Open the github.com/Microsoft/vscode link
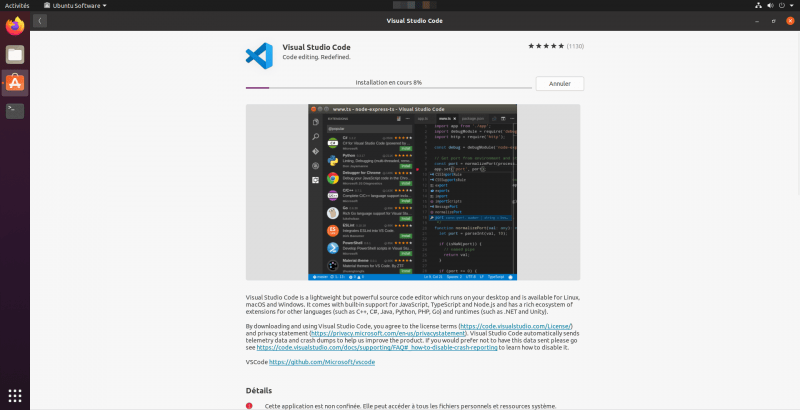This screenshot has width=800, height=410. tap(322, 362)
